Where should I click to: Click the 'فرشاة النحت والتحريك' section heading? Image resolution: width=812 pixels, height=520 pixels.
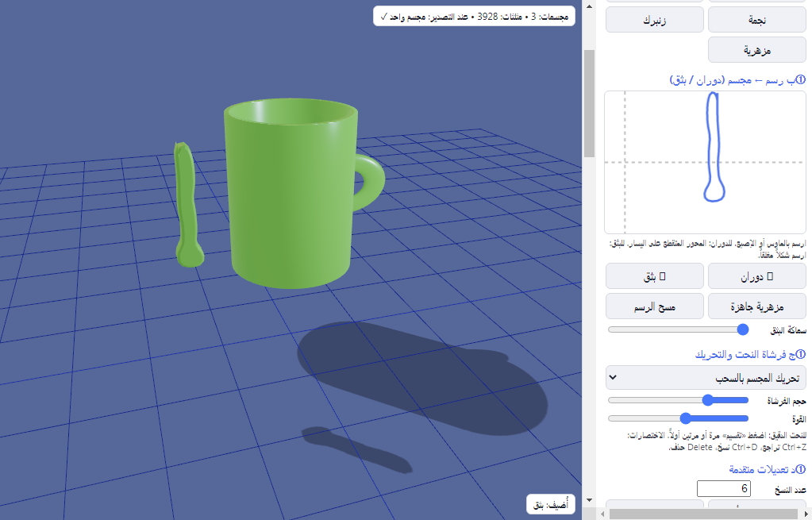click(750, 354)
